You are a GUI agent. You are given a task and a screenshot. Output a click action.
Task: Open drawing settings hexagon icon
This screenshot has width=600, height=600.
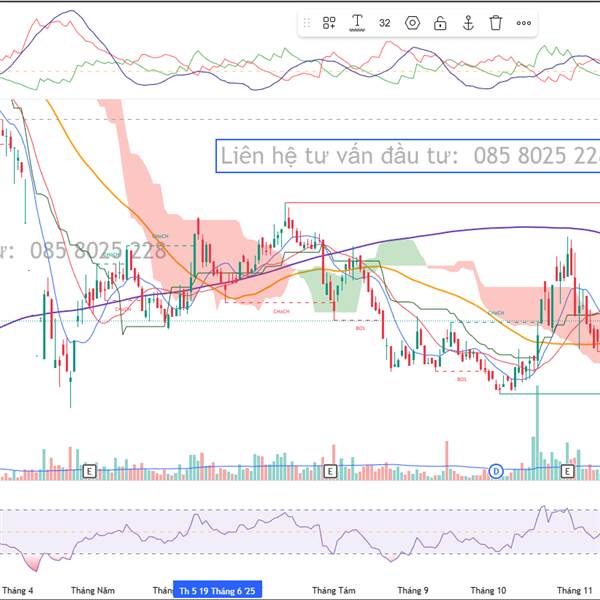tap(412, 23)
